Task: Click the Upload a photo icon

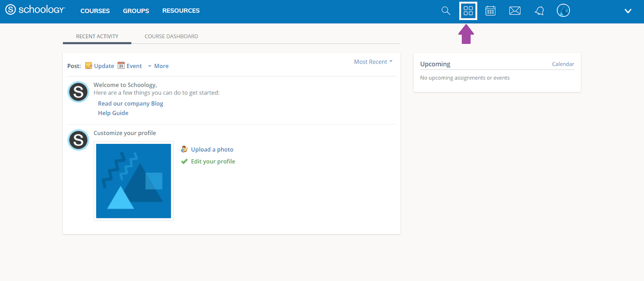Action: tap(184, 149)
